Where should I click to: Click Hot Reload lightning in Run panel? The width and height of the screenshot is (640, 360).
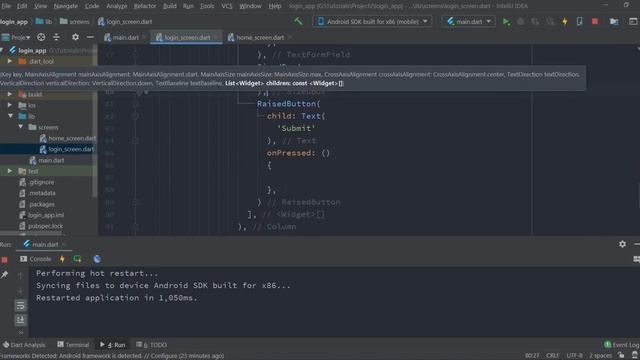[x=62, y=259]
